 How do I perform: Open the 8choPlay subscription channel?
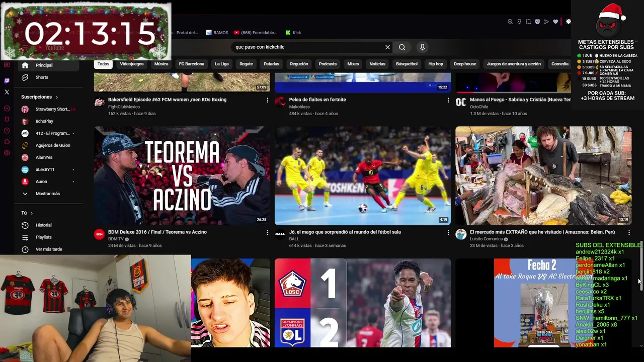[49, 121]
